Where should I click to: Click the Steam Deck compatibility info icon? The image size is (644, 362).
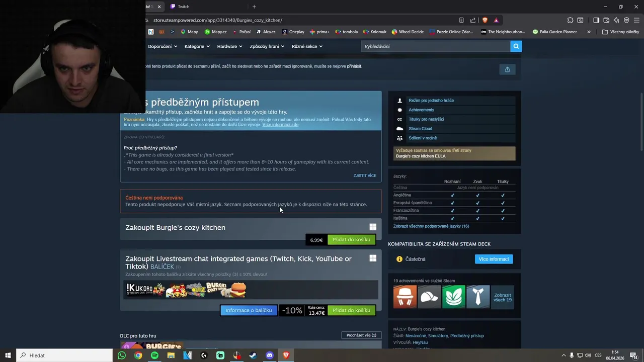click(x=399, y=259)
